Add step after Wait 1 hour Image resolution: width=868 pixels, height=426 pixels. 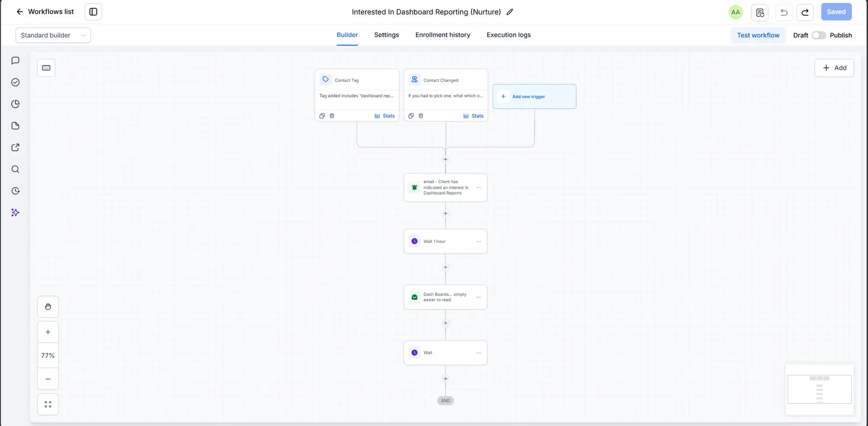[x=445, y=267]
